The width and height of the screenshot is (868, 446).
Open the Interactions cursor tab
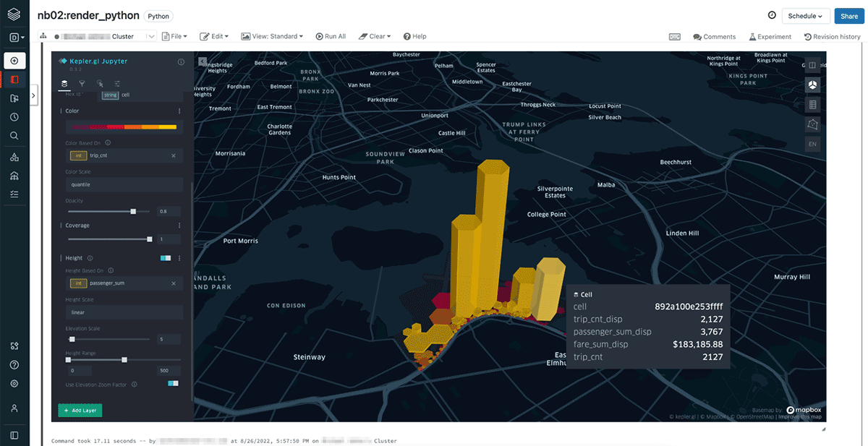click(x=100, y=84)
